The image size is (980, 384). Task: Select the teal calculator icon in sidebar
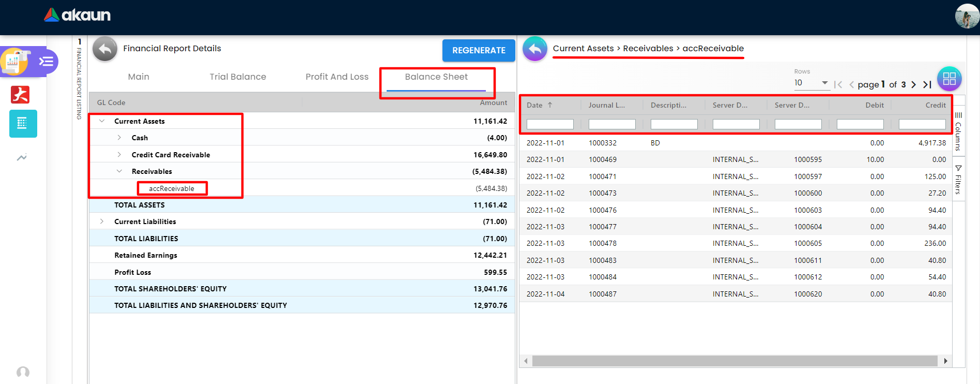pos(23,124)
